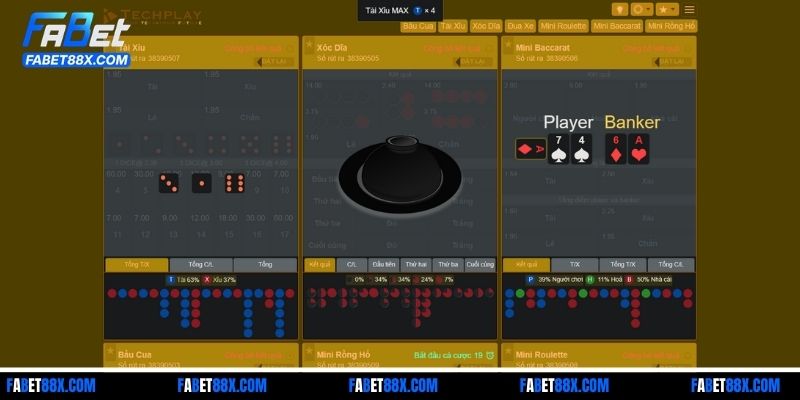The height and width of the screenshot is (400, 800).
Task: Switch to Tổng tab in Tài Xỉu
Action: click(265, 265)
